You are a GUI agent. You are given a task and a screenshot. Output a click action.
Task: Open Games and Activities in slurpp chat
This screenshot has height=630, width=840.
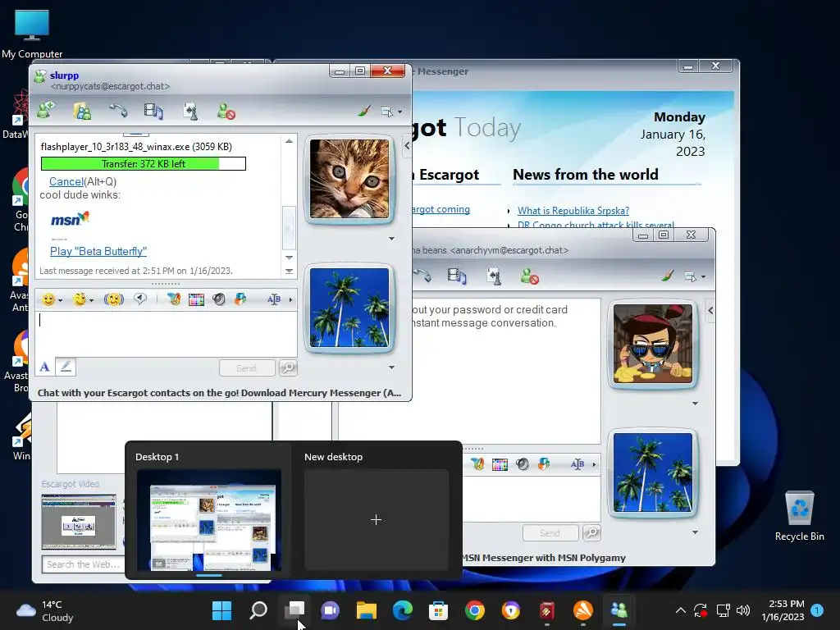click(x=190, y=111)
